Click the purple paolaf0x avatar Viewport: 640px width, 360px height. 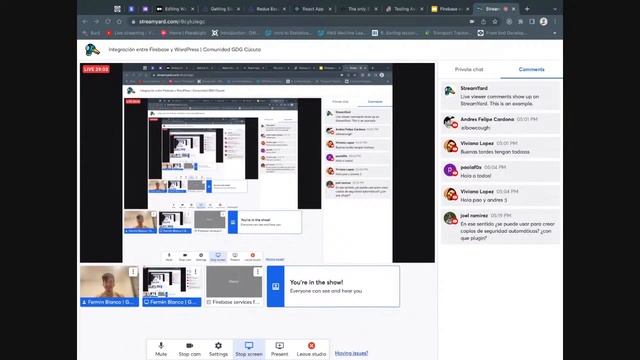[x=450, y=170]
